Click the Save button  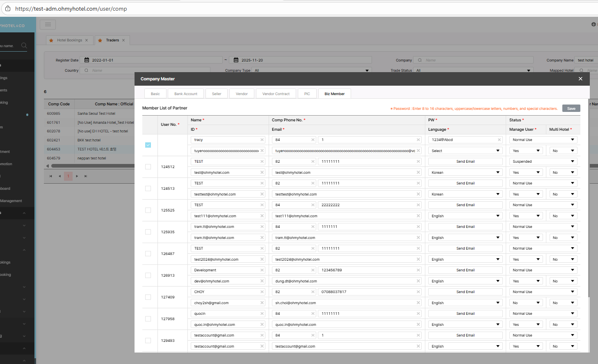click(571, 109)
